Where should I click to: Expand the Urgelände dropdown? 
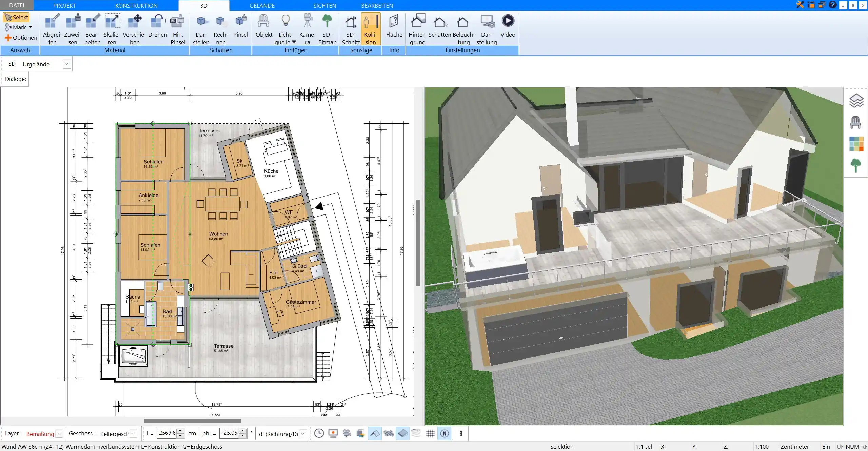(x=66, y=64)
